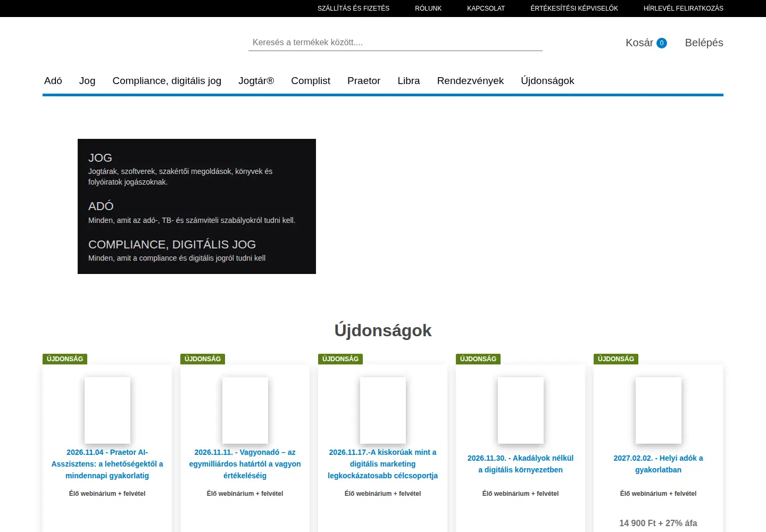Click the cart item count badge
Screen dimensions: 766x532
point(662,43)
